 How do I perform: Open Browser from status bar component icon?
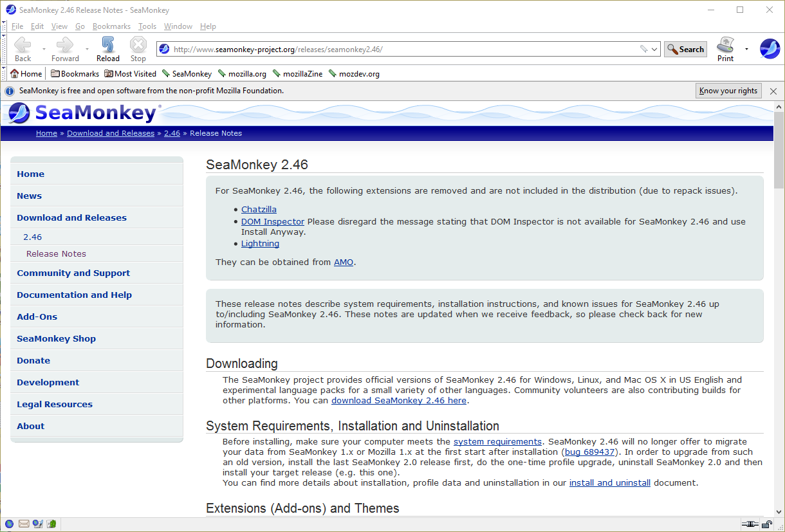click(x=9, y=524)
